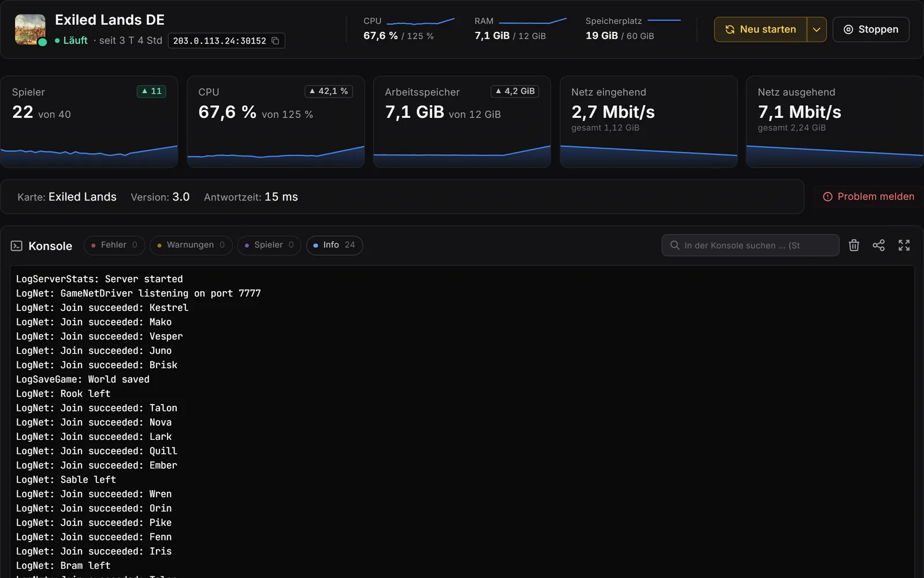Stop the server with Stoppen
Viewport: 924px width, 578px height.
pyautogui.click(x=871, y=29)
